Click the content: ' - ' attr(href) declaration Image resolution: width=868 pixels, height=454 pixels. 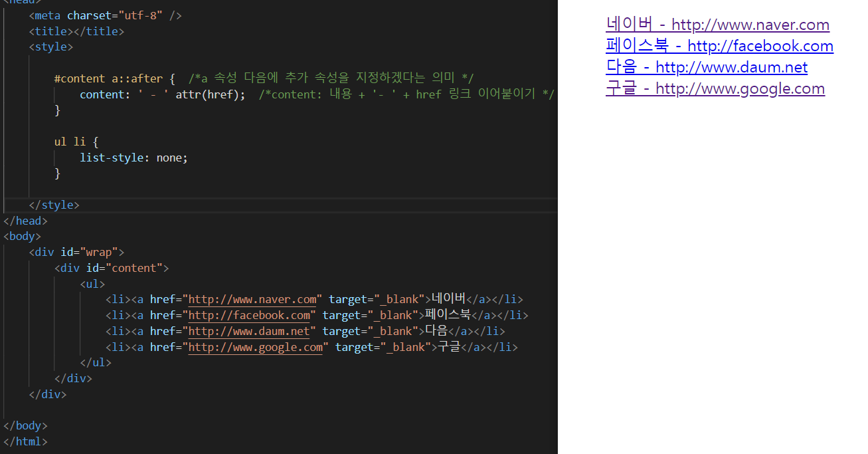pos(162,94)
